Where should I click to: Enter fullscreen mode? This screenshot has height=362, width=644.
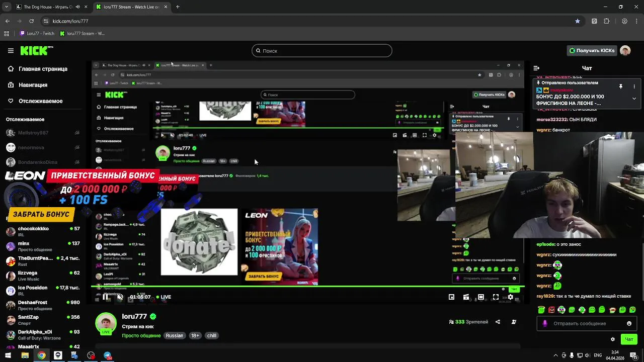[496, 297]
